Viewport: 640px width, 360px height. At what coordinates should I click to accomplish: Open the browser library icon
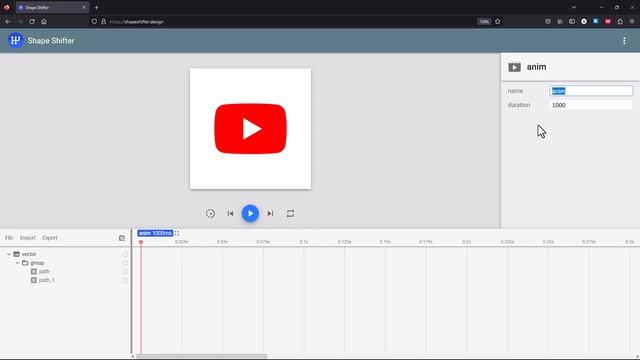click(560, 22)
